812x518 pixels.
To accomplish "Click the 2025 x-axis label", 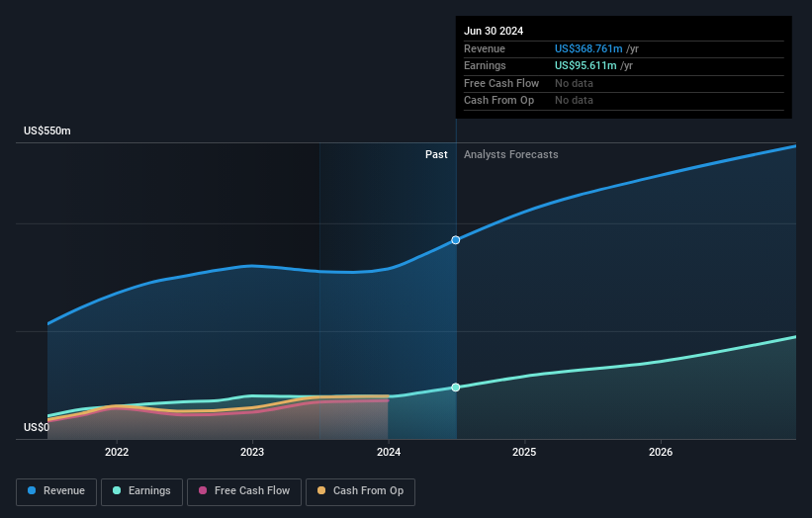I will click(x=524, y=453).
